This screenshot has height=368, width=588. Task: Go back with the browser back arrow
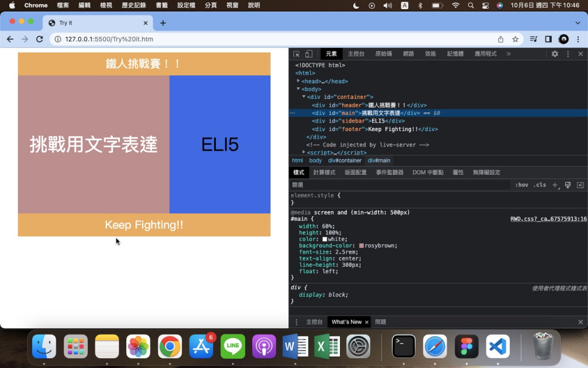point(10,39)
